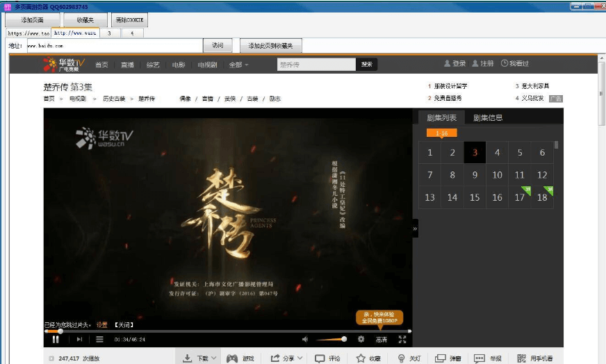Click breadcrumb link 历史古装
The image size is (606, 364).
[x=114, y=99]
